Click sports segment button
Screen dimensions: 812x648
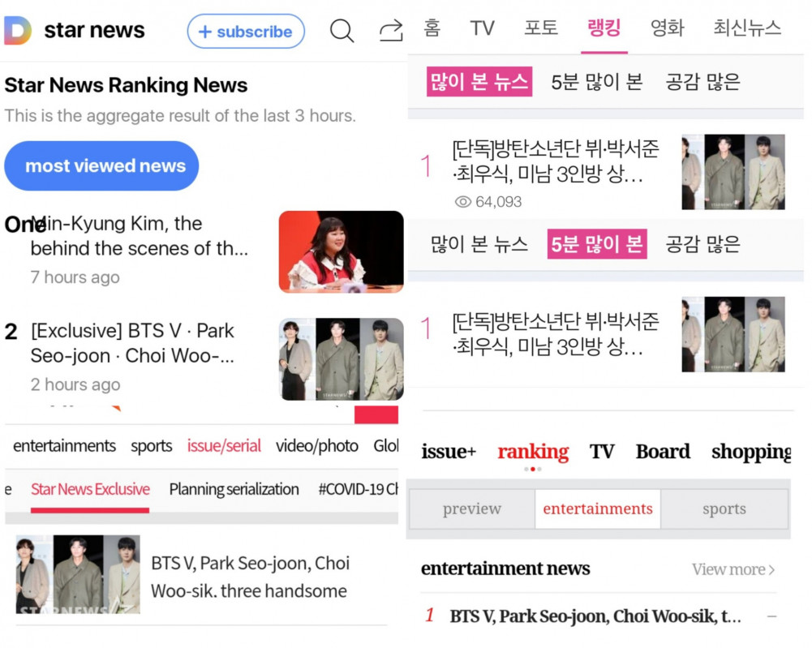[x=724, y=509]
